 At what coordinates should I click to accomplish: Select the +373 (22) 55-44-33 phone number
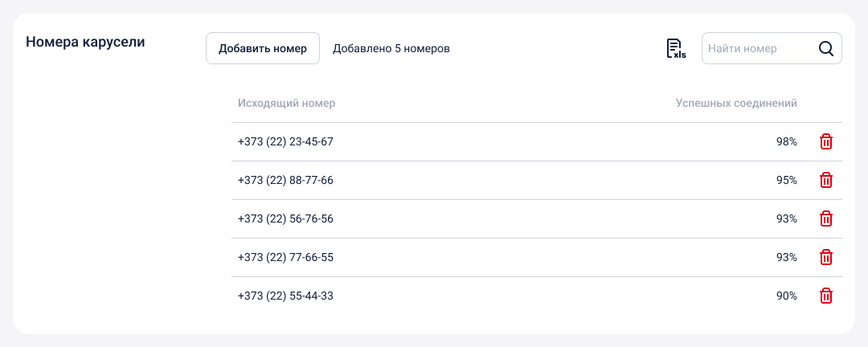285,296
